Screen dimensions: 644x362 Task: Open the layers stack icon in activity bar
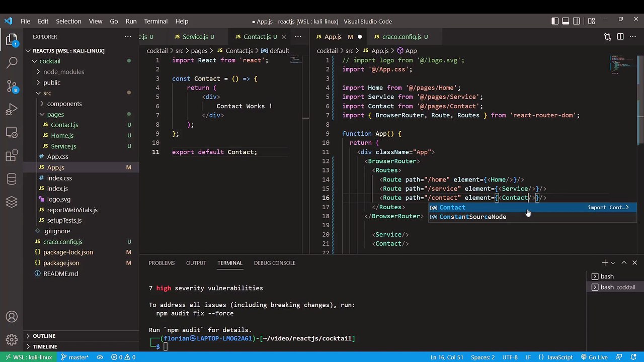(x=12, y=202)
